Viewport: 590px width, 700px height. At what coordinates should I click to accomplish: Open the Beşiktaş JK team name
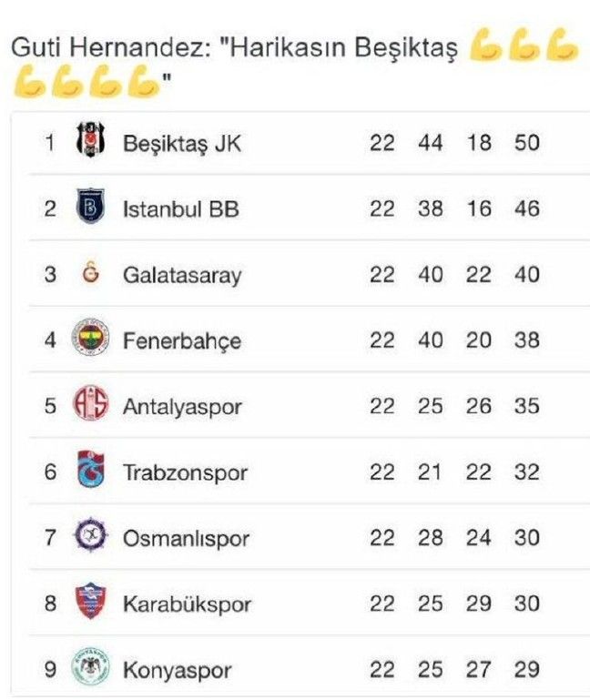click(182, 143)
